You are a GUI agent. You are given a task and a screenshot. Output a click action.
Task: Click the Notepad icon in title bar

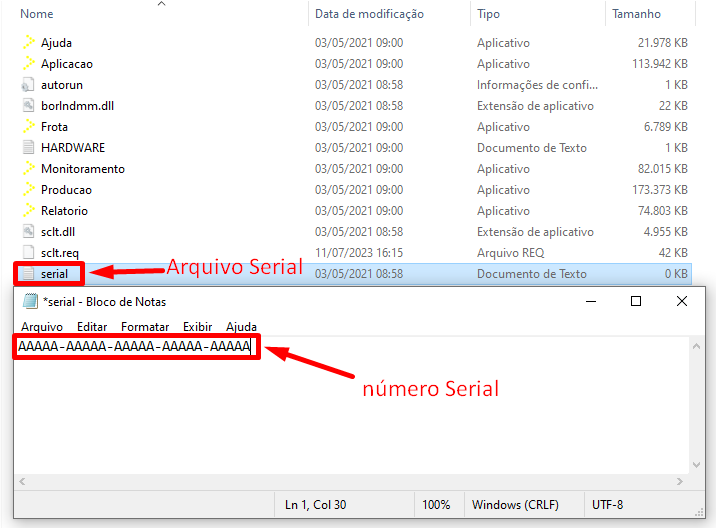tap(30, 302)
